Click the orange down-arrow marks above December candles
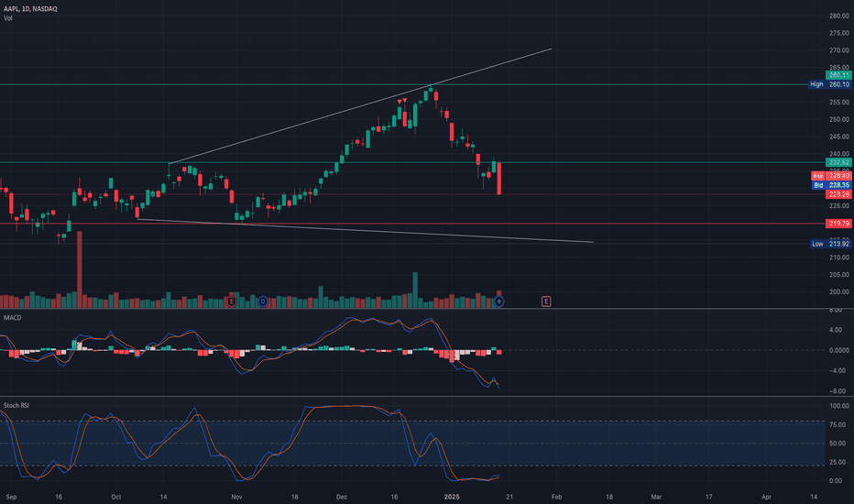The width and height of the screenshot is (854, 504). pos(402,101)
